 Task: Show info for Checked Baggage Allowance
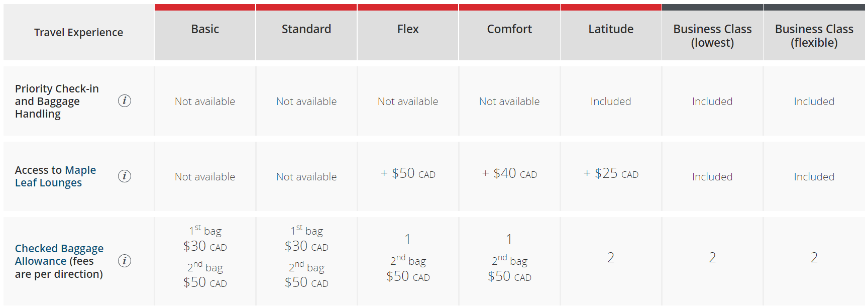[125, 261]
